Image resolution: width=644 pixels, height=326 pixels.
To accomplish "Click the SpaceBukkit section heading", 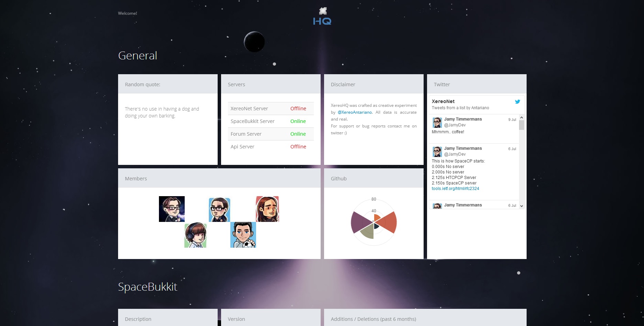I will (x=148, y=287).
